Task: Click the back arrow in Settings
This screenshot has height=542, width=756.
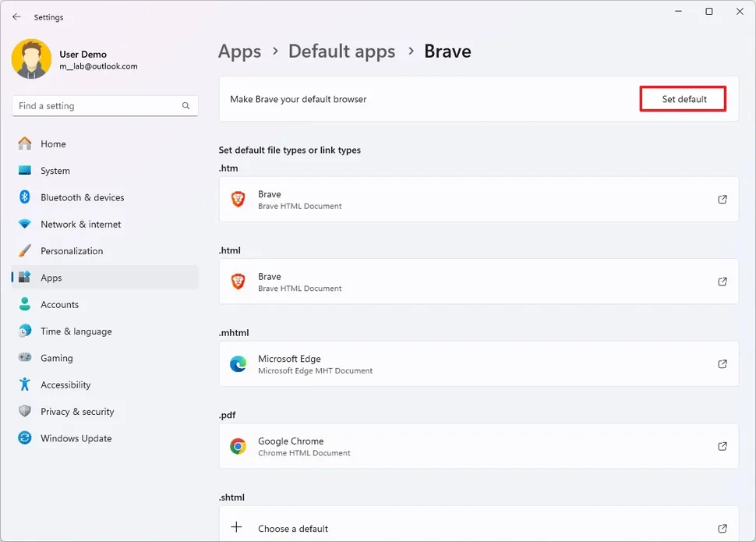Action: (16, 16)
